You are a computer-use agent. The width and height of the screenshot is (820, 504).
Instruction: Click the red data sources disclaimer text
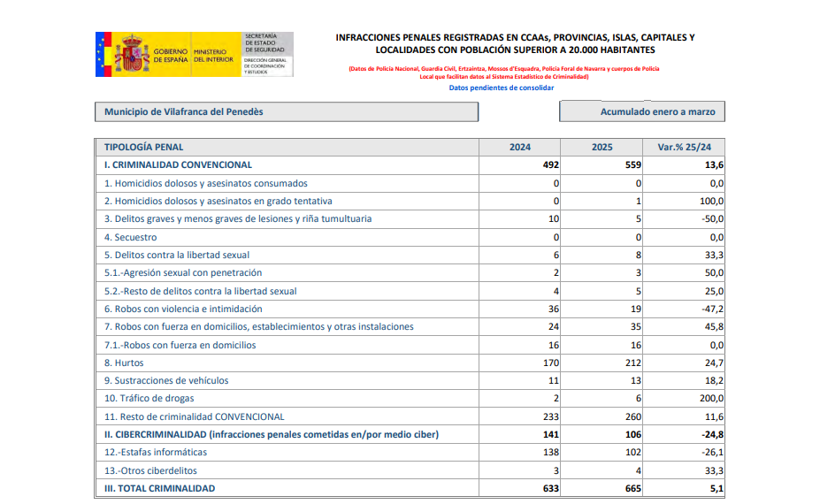point(503,73)
